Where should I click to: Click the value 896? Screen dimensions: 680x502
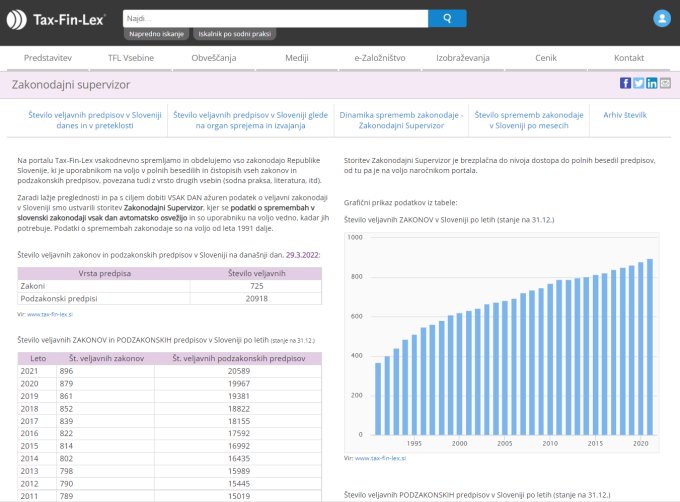tap(66, 371)
